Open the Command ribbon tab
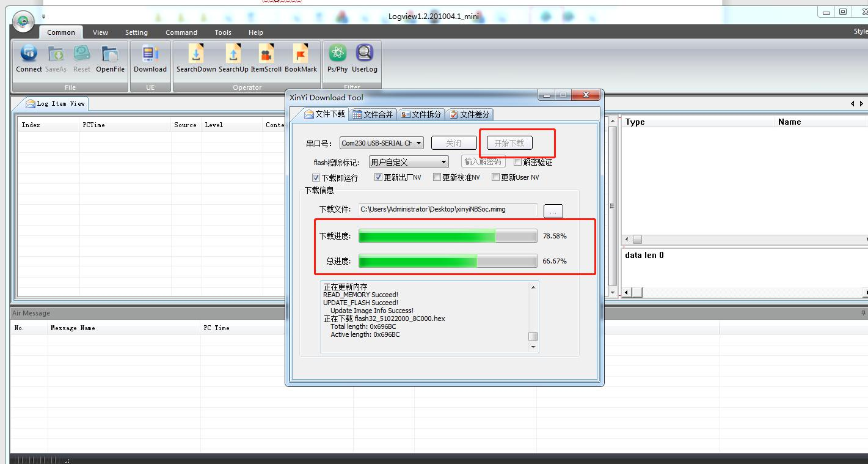868x464 pixels. [181, 32]
